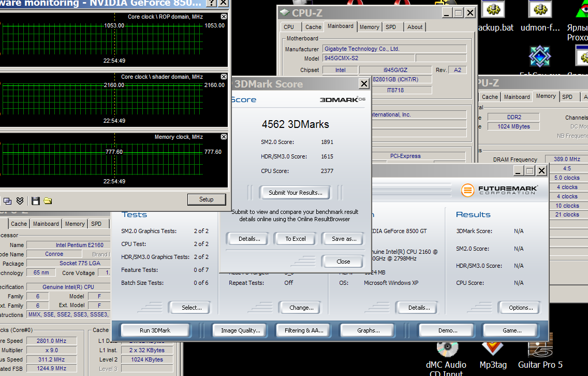Viewport: 588px width, 376px height.
Task: Open the dMC Audio CD Input desktop icon
Action: [x=446, y=357]
